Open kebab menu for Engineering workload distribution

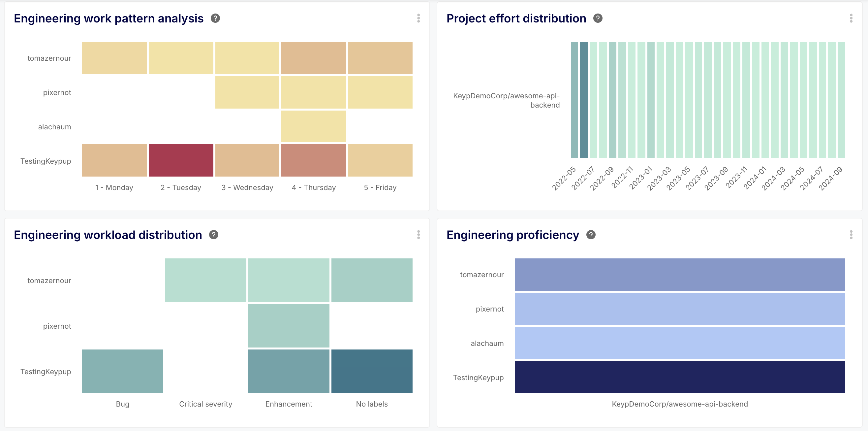point(418,235)
